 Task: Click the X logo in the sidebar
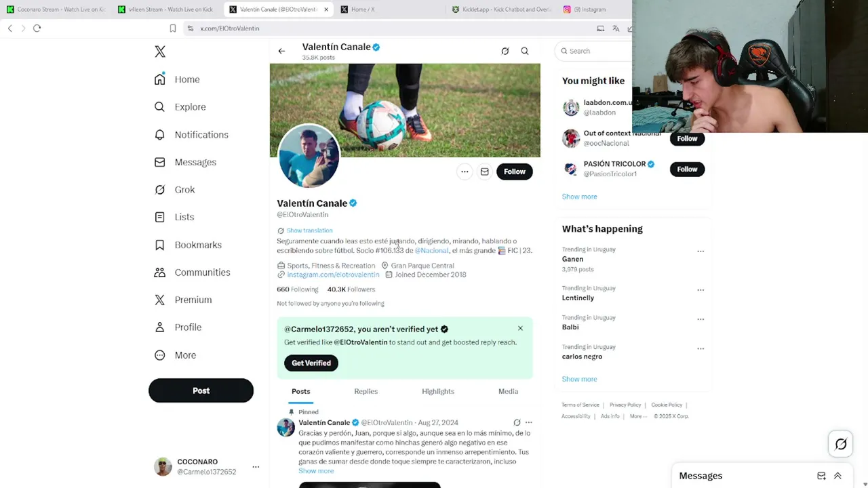pyautogui.click(x=160, y=52)
